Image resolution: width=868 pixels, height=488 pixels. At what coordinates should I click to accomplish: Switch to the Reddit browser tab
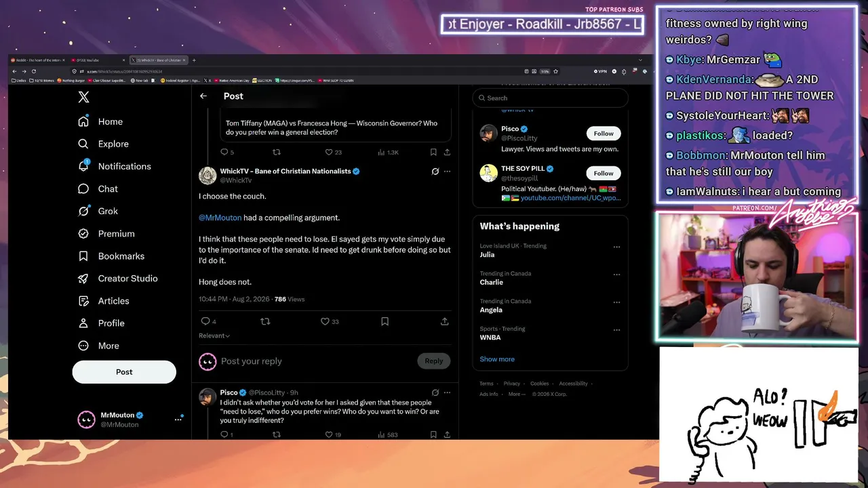point(39,60)
